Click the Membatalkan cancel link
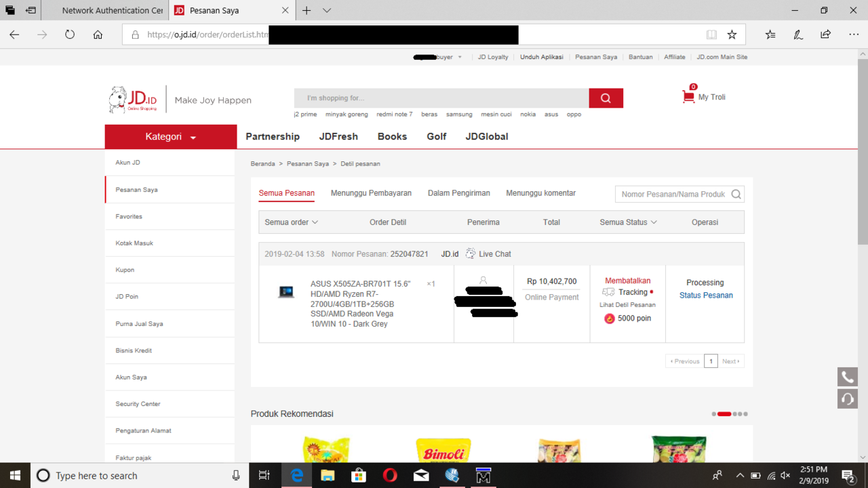The height and width of the screenshot is (488, 868). click(628, 281)
